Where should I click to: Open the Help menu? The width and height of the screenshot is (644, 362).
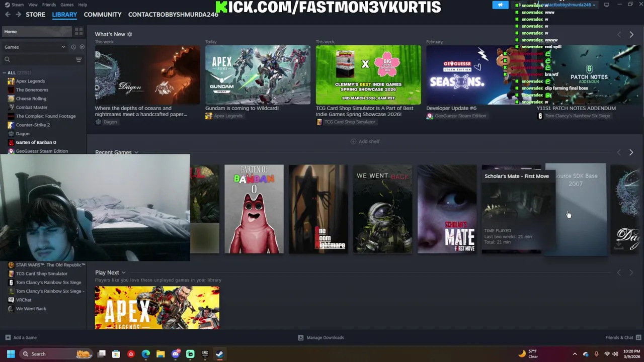83,5
